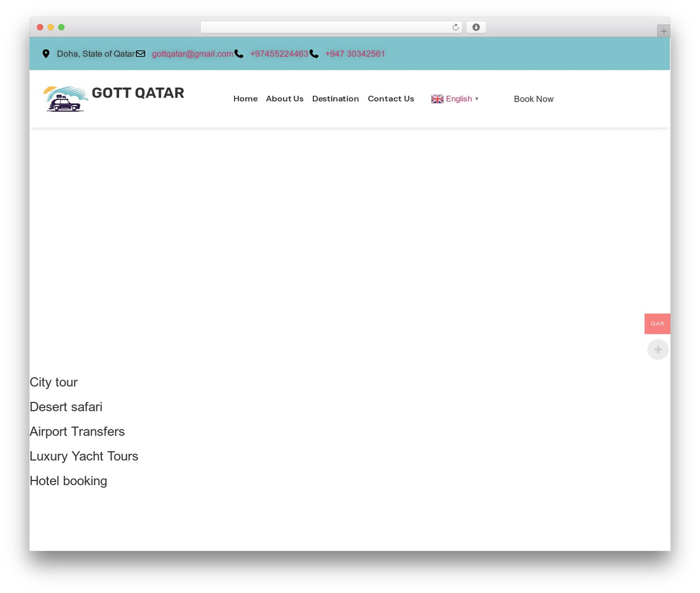Viewport: 700px width, 593px height.
Task: Open the Home menu item
Action: click(x=246, y=99)
